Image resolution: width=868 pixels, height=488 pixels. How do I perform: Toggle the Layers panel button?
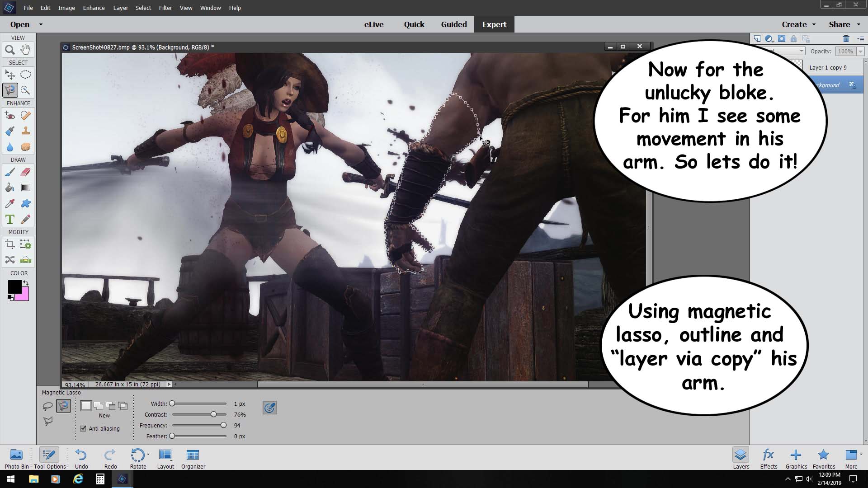741,458
